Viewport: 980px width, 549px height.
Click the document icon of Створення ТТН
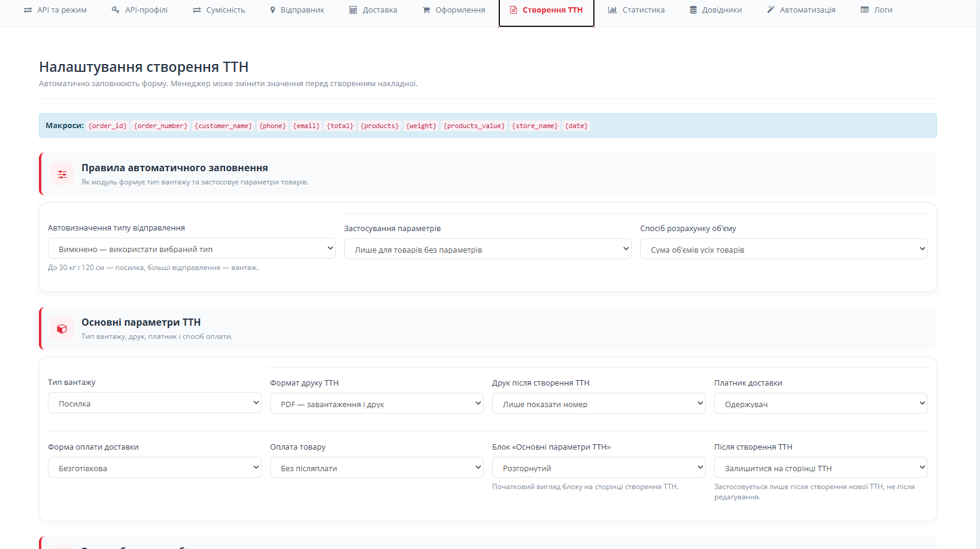[x=513, y=10]
